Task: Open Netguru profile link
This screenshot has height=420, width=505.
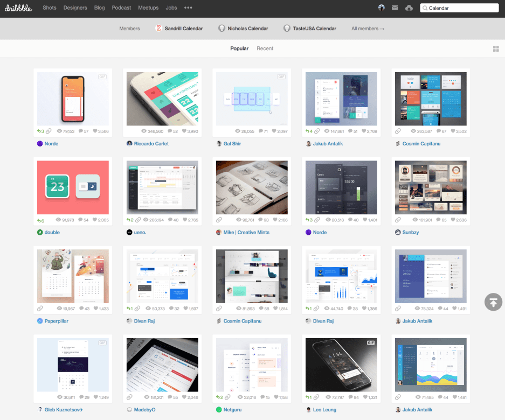Action: 232,409
